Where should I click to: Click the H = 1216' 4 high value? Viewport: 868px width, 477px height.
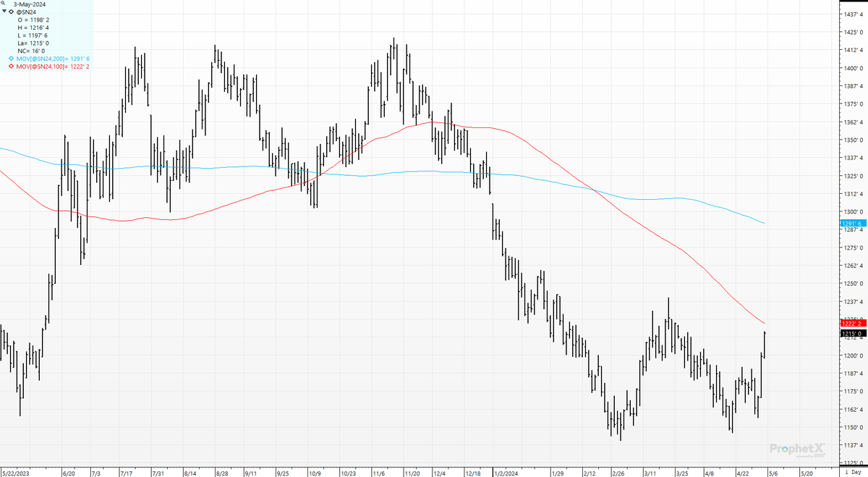click(33, 28)
